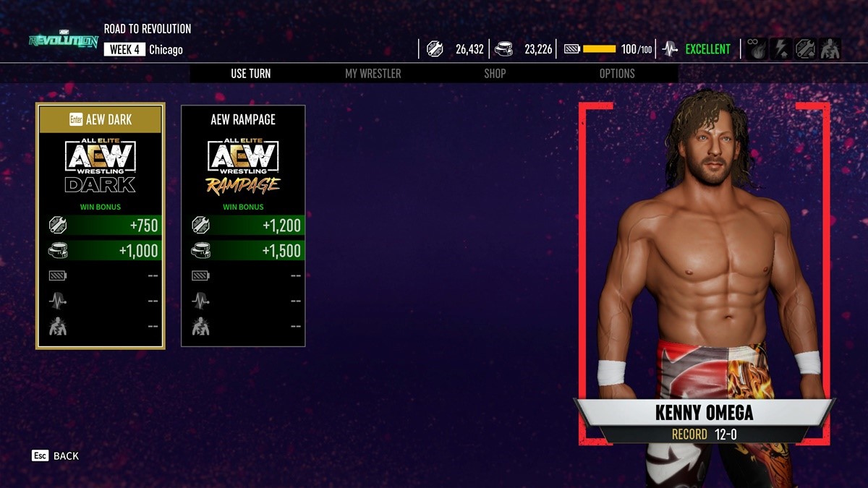Click the momentum pulse icon beside Excellent
Image resolution: width=868 pixels, height=488 pixels.
[x=671, y=49]
